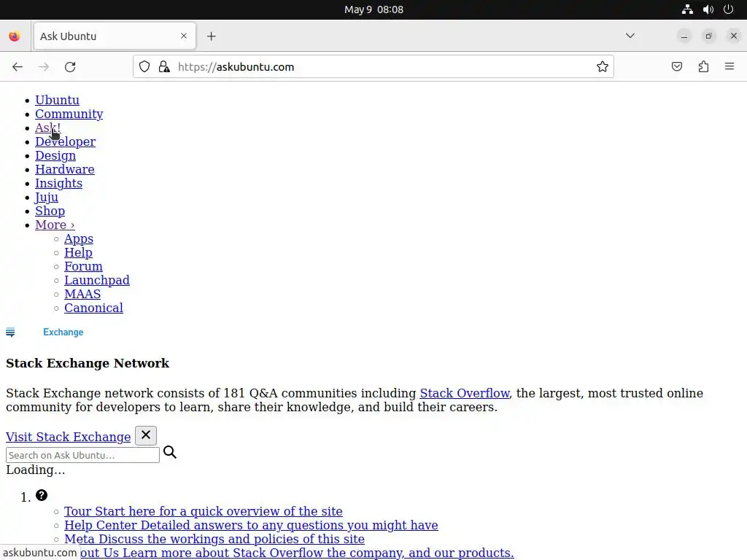Bookmark this page with the star
This screenshot has height=560, width=747.
(x=602, y=66)
